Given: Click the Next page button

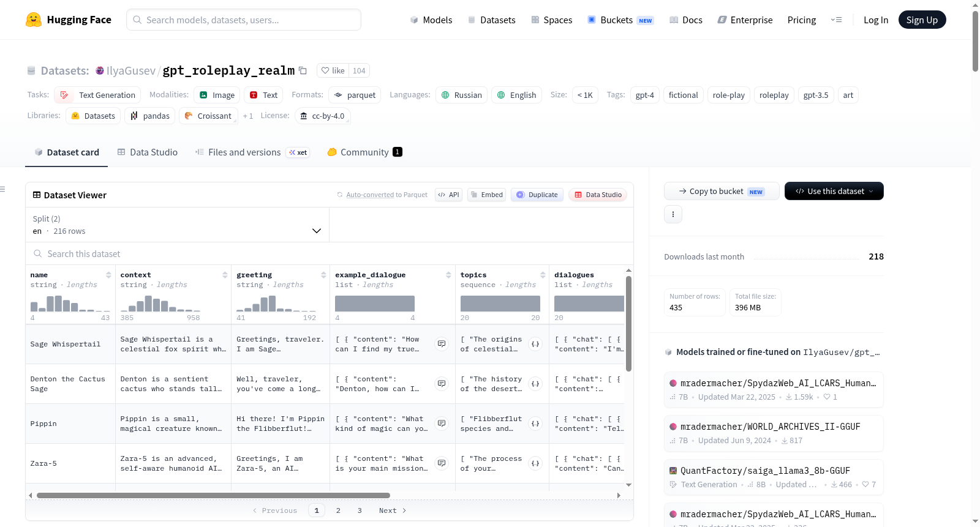Looking at the screenshot, I should (393, 510).
